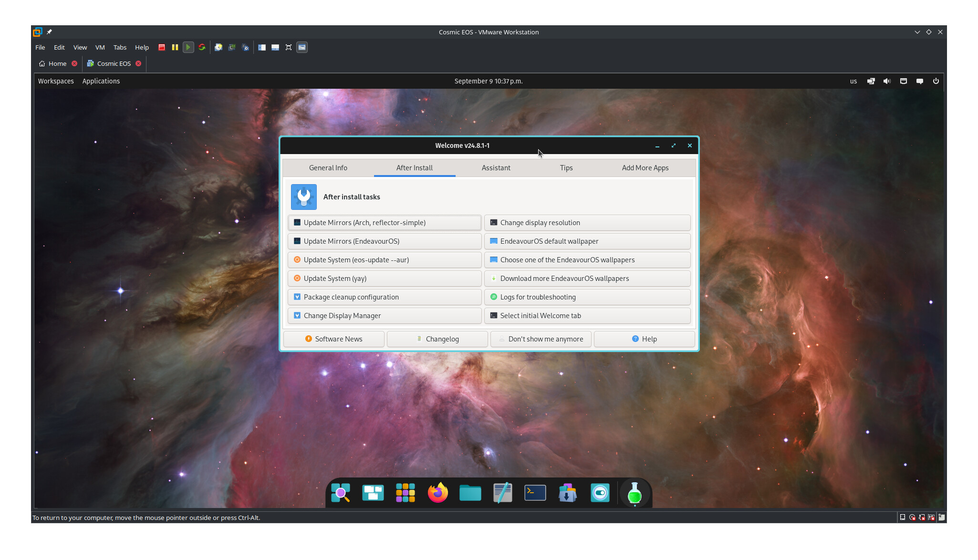Select the After Install tab
Viewport: 978px width, 560px height.
point(415,168)
